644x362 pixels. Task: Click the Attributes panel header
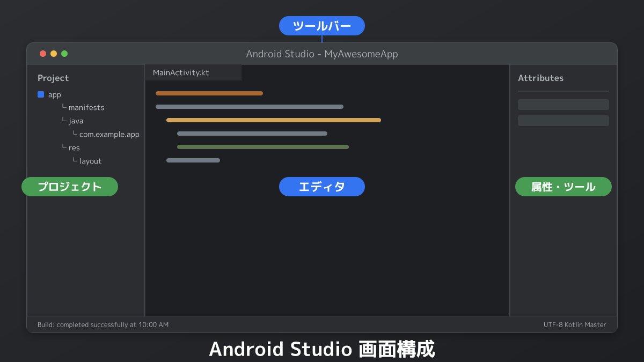point(540,78)
